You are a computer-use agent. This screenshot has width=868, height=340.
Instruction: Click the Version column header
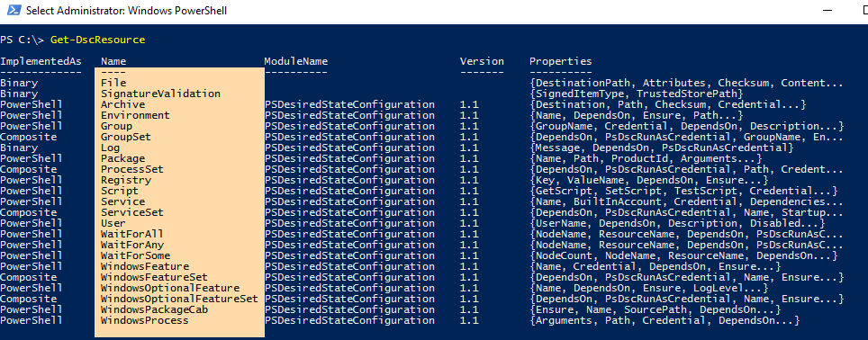pyautogui.click(x=482, y=61)
